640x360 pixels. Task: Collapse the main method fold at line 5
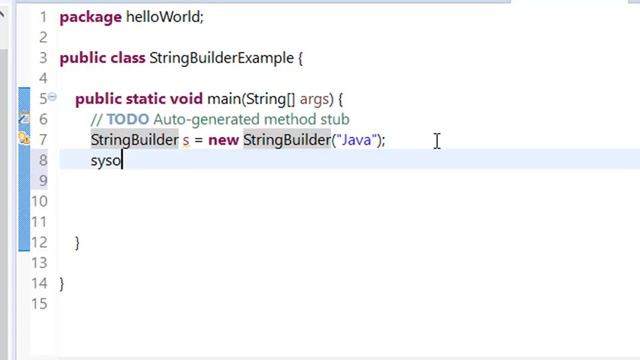point(52,97)
